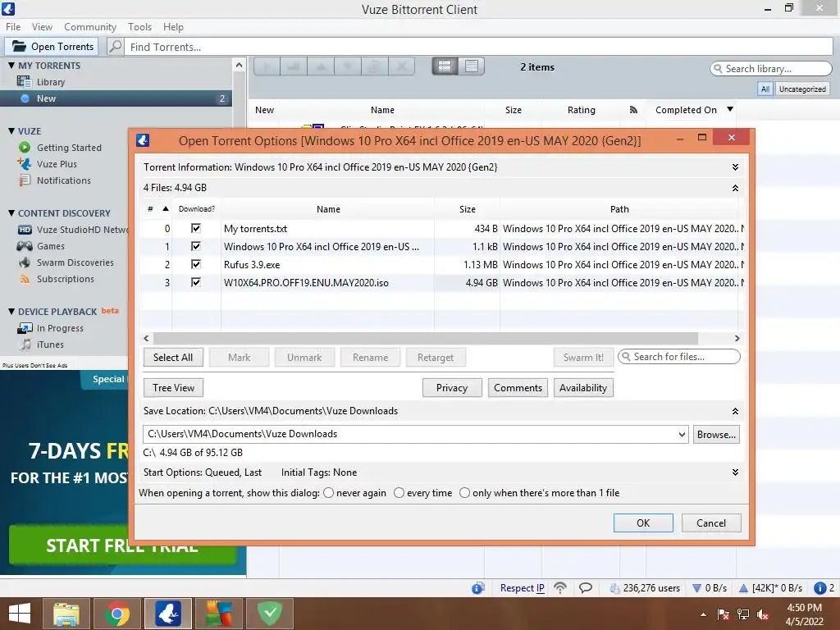840x630 pixels.
Task: Launch Google Chrome from the taskbar
Action: click(x=116, y=614)
